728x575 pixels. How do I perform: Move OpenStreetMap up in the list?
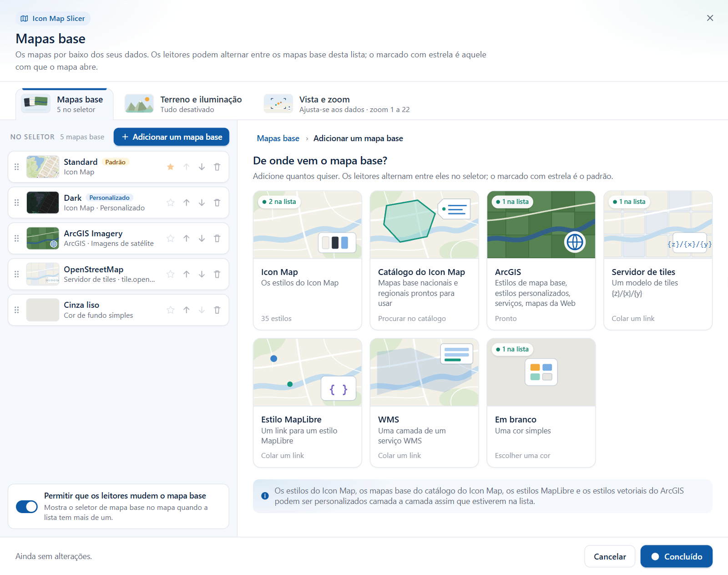click(x=187, y=274)
